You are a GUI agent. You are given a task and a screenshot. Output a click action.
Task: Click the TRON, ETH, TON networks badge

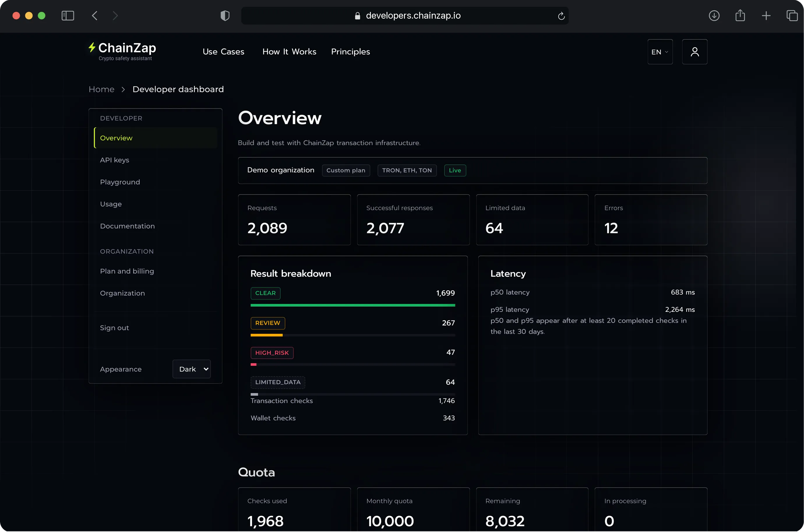407,170
